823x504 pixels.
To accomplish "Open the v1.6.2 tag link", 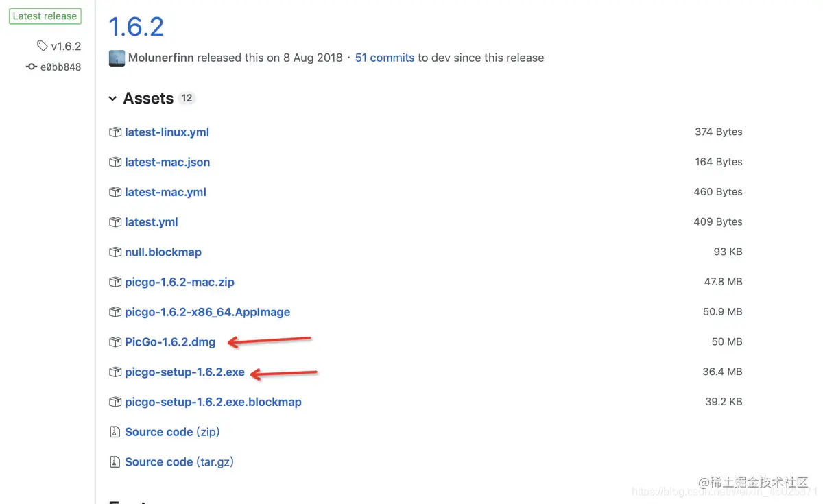I will click(66, 47).
